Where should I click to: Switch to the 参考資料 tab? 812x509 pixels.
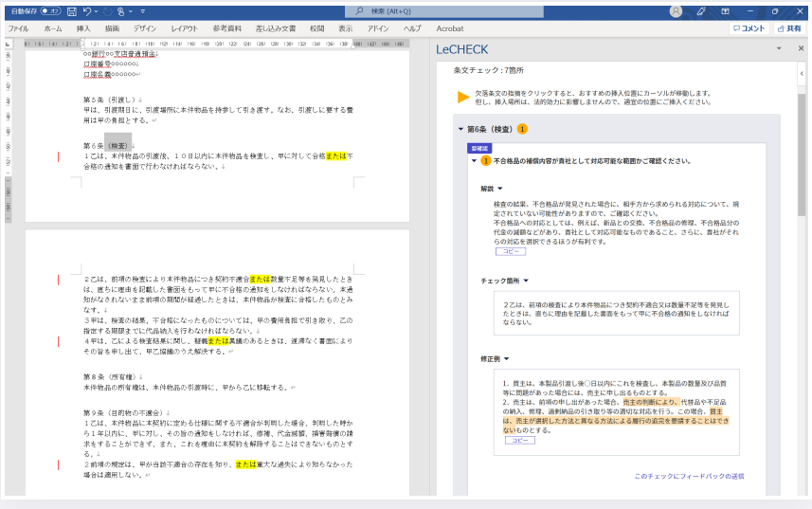[x=226, y=29]
